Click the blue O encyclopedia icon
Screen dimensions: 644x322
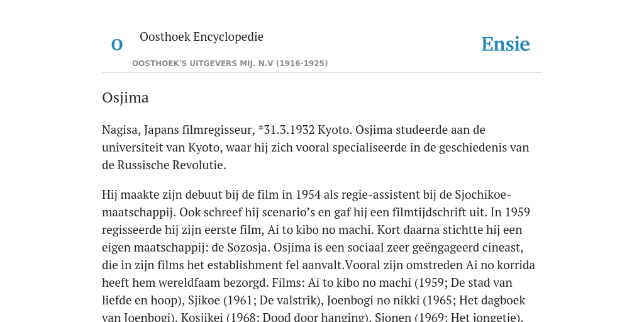pos(117,45)
